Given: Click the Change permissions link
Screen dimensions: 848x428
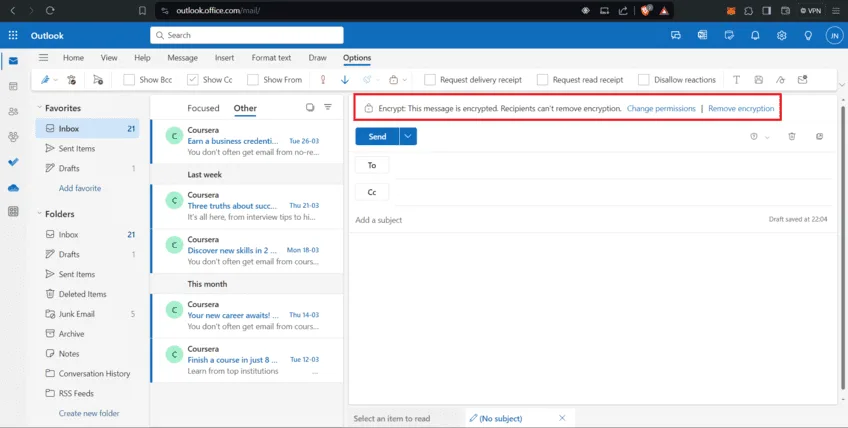Looking at the screenshot, I should coord(661,108).
